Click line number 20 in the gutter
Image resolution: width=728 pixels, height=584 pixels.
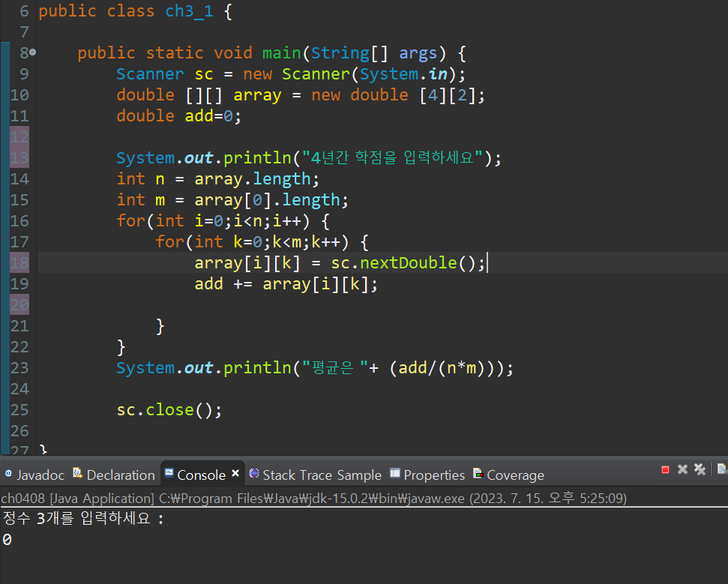19,305
